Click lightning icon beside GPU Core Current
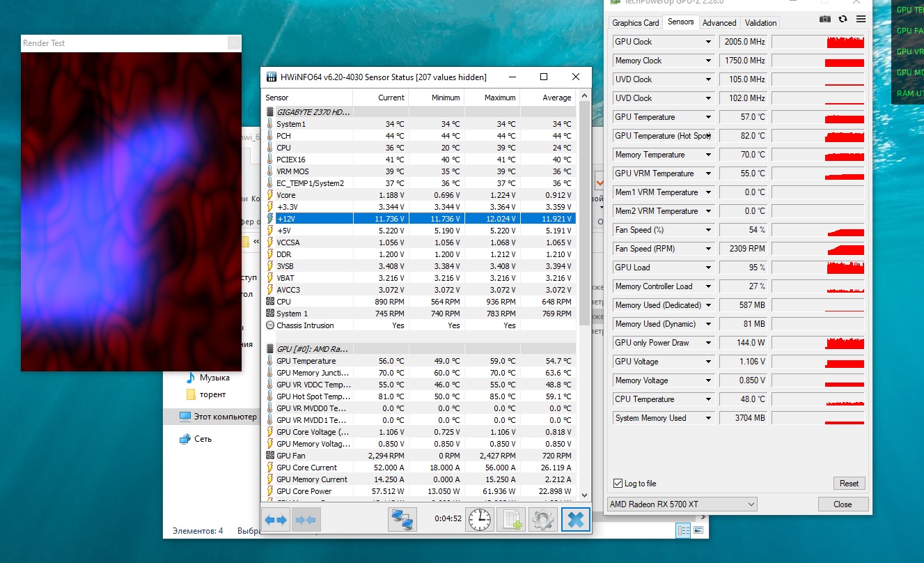The height and width of the screenshot is (563, 924). 270,468
